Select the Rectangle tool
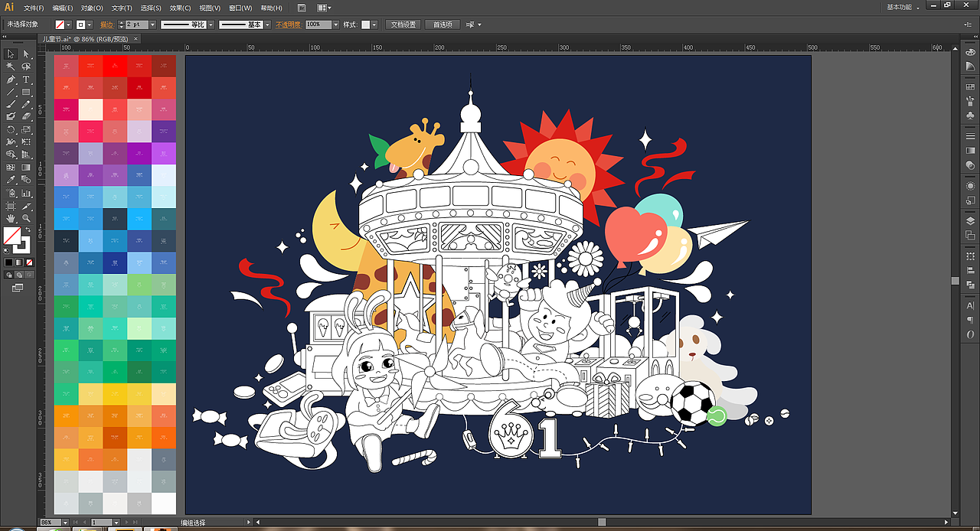This screenshot has width=980, height=531. coord(26,91)
